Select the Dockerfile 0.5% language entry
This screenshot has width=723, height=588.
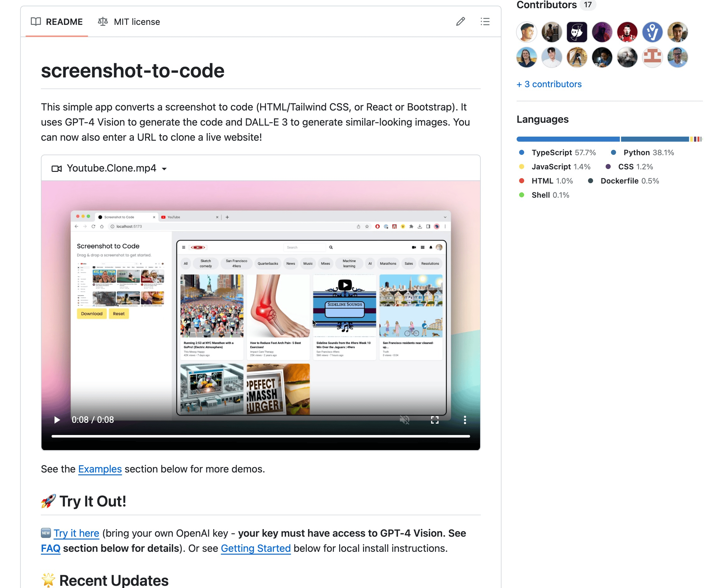(x=624, y=181)
